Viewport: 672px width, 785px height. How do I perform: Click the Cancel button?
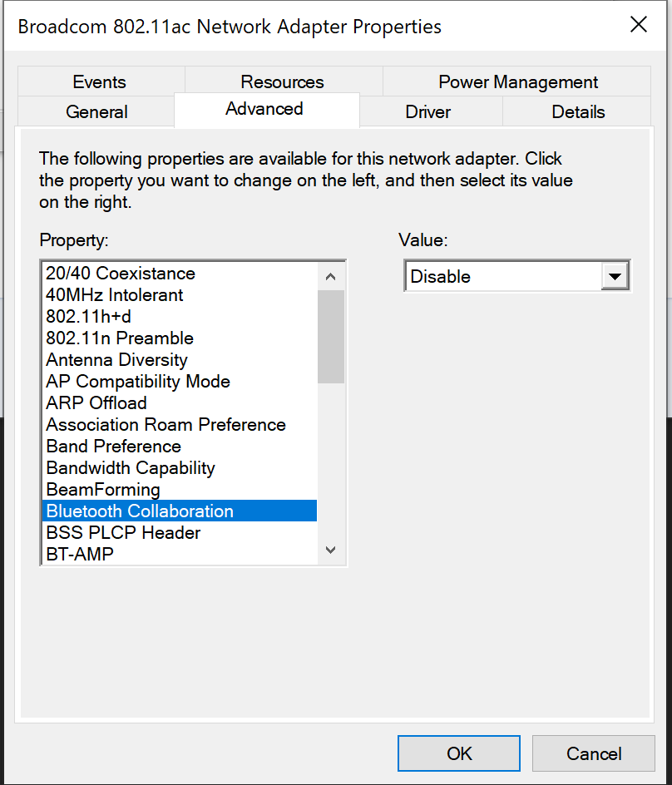594,753
